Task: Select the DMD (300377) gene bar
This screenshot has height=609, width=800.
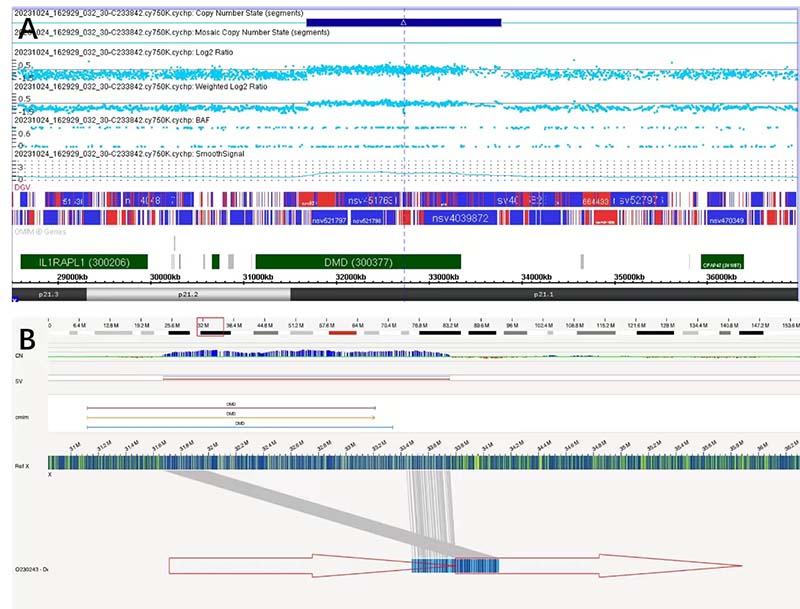Action: coord(358,262)
